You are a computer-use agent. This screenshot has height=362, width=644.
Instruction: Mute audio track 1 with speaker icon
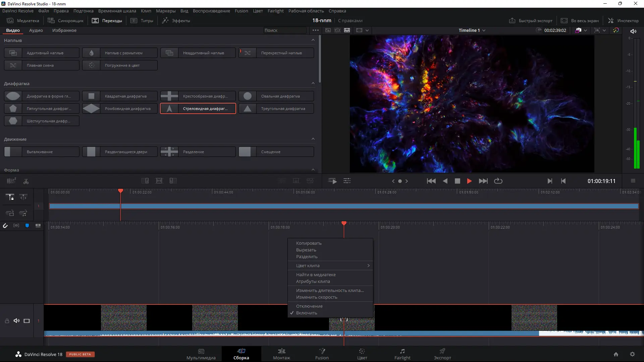16,321
